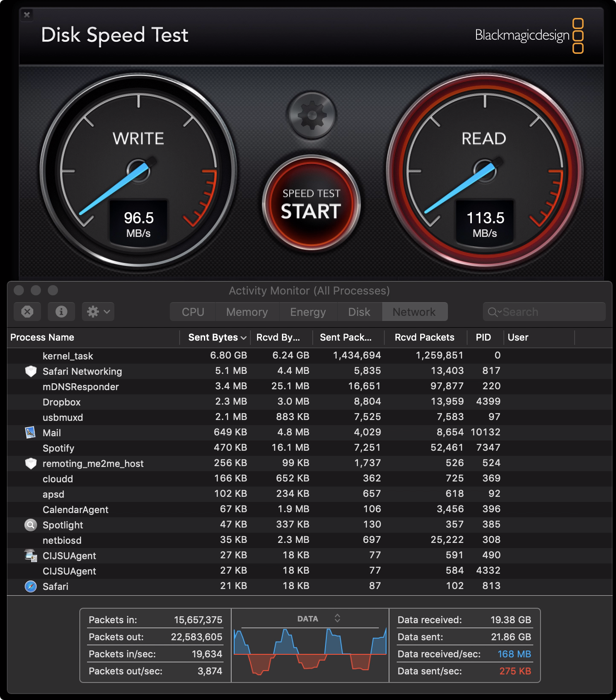Click the remoting_me2me_host shield icon
616x700 pixels.
point(31,464)
